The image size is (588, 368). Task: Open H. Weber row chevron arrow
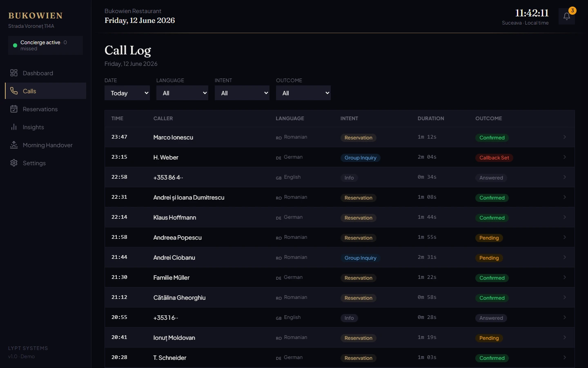(565, 157)
